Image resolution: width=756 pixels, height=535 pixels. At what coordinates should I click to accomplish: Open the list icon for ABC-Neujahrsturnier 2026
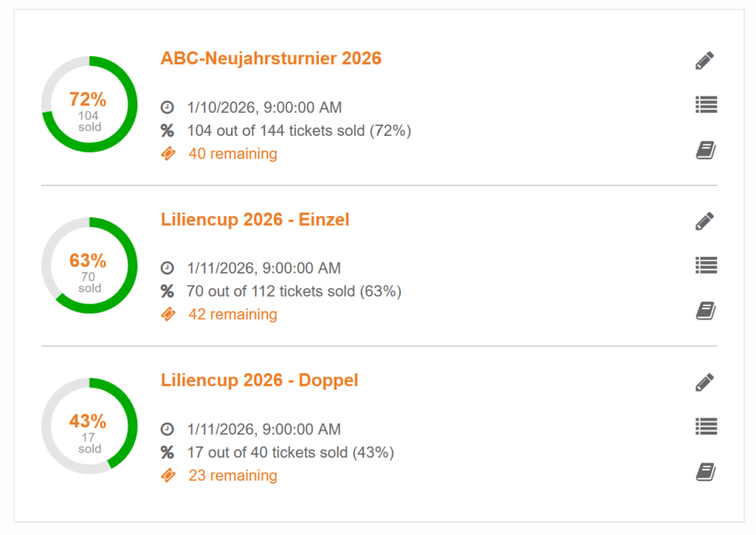[x=706, y=105]
